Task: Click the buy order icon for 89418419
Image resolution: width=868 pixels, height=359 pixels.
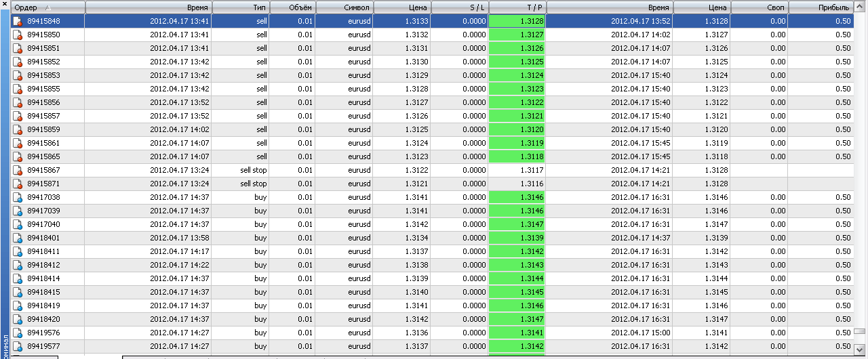Action: pyautogui.click(x=18, y=305)
